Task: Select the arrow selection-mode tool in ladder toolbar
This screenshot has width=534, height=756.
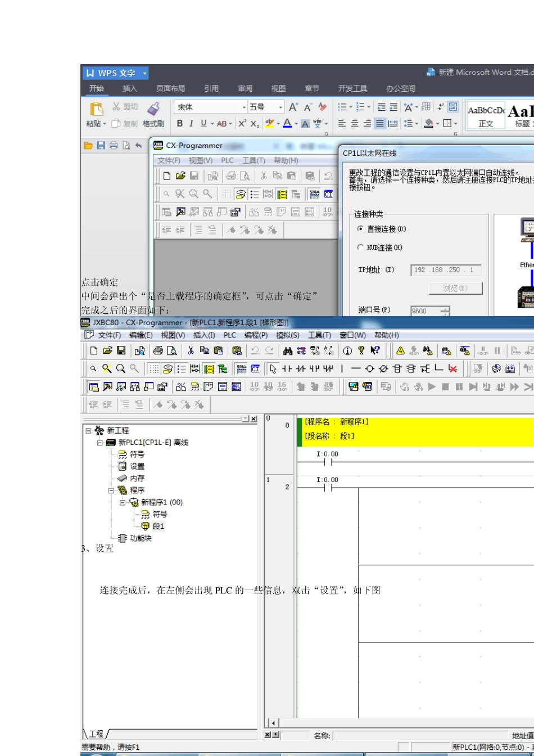Action: pos(273,368)
